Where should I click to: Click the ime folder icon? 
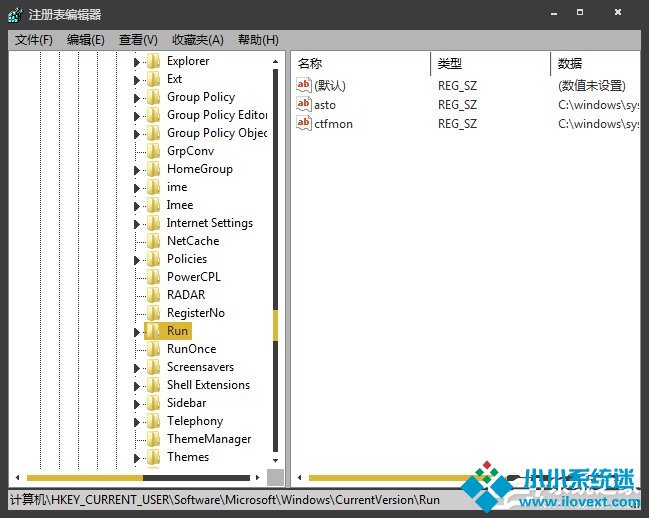(x=154, y=187)
